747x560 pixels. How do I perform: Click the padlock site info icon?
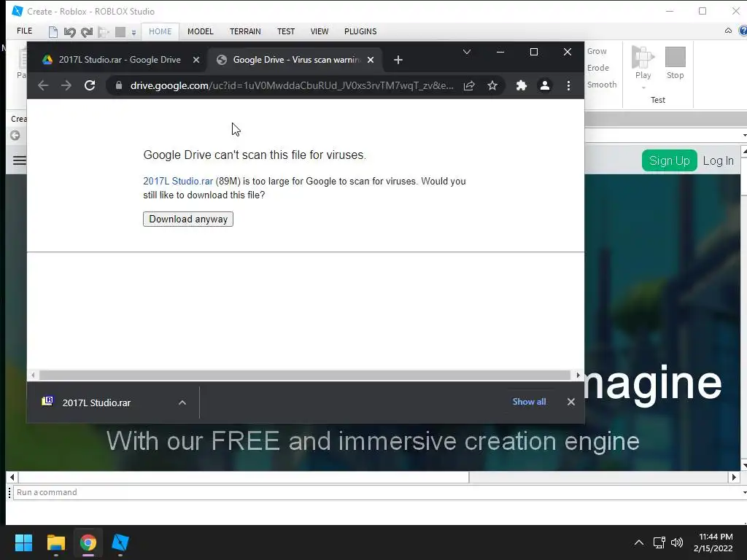[x=119, y=85]
